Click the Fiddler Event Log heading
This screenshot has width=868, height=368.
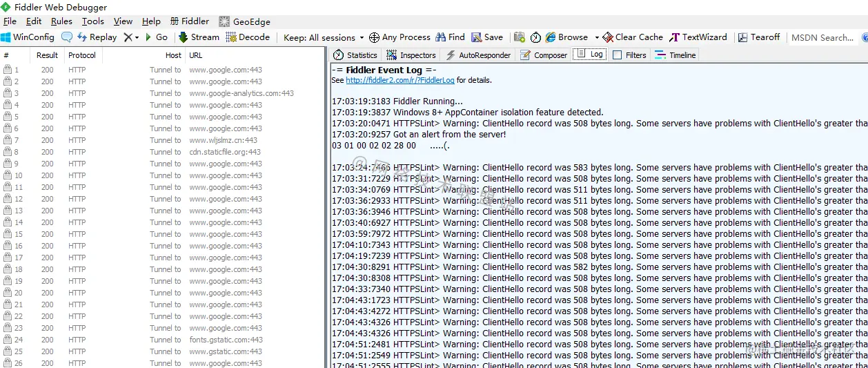coord(384,70)
